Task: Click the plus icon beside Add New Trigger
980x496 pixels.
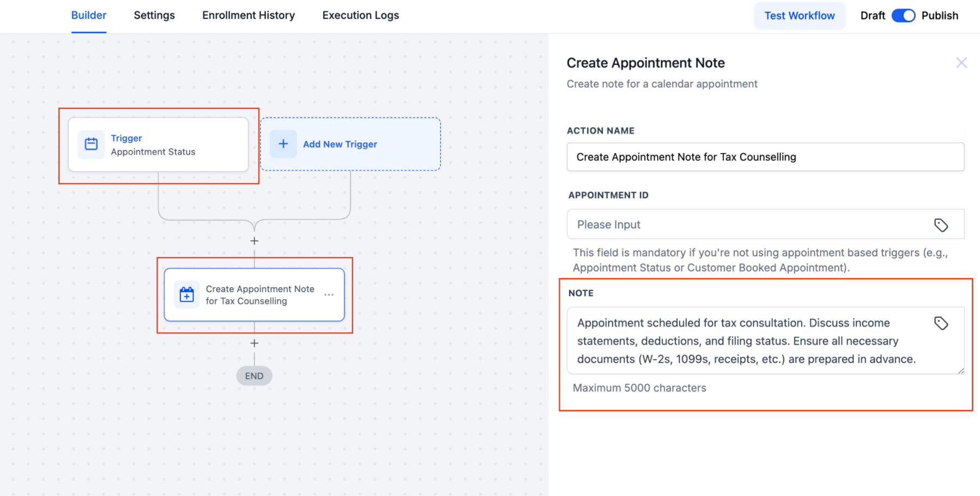Action: pyautogui.click(x=283, y=144)
